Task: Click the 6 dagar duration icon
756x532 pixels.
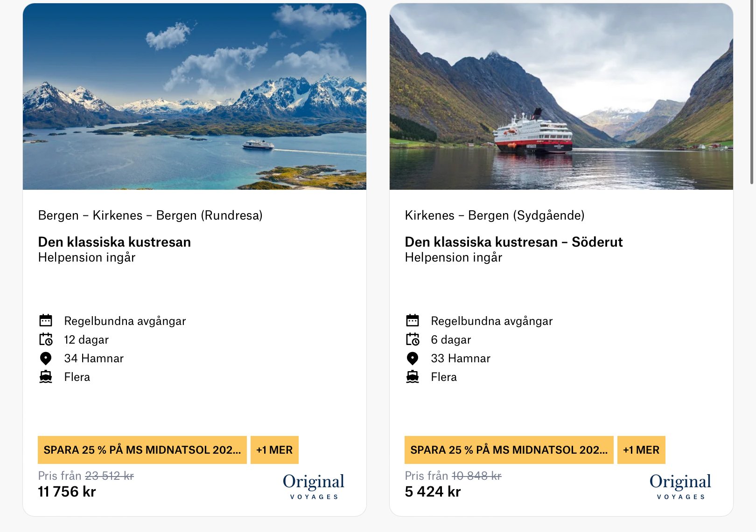Action: [x=413, y=339]
